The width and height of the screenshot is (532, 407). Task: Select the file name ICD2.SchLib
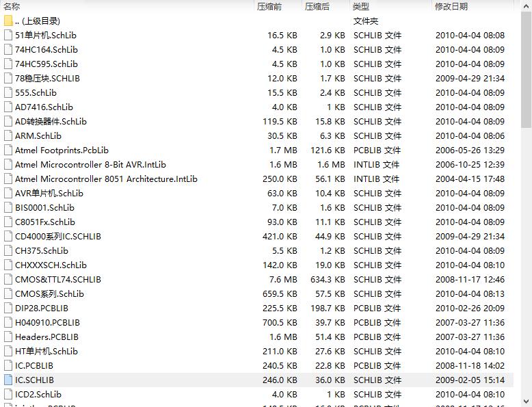[38, 395]
